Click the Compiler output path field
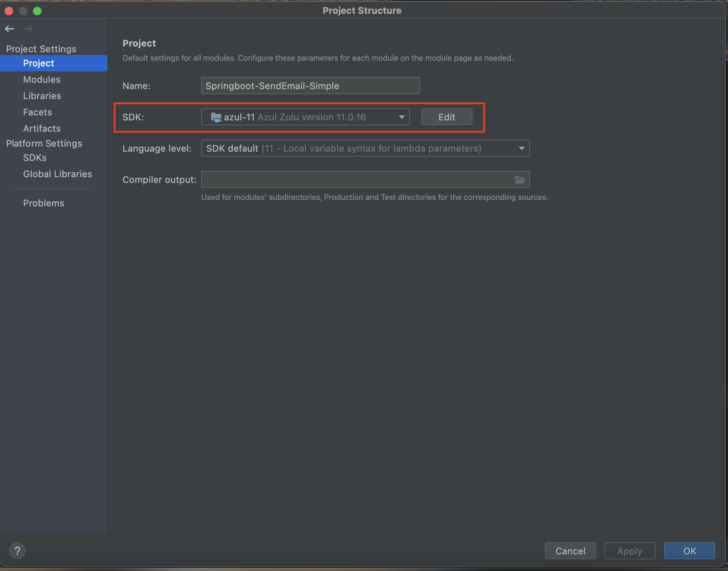 pyautogui.click(x=355, y=180)
